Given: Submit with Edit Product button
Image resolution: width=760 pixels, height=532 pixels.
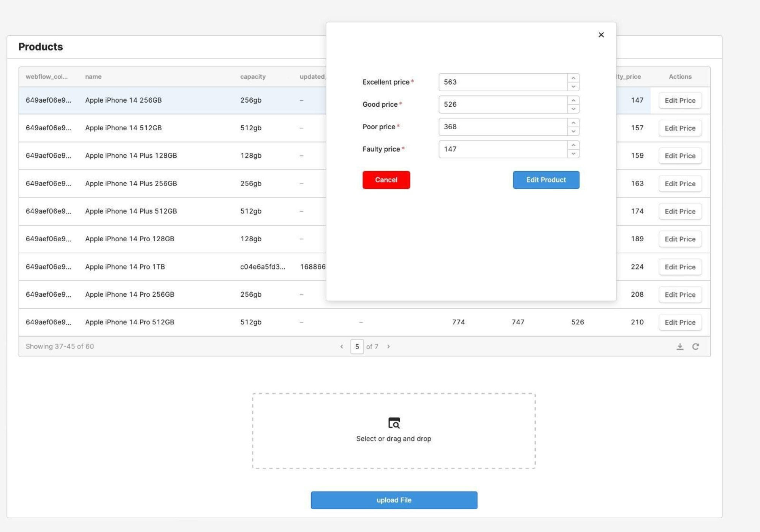Looking at the screenshot, I should [546, 180].
